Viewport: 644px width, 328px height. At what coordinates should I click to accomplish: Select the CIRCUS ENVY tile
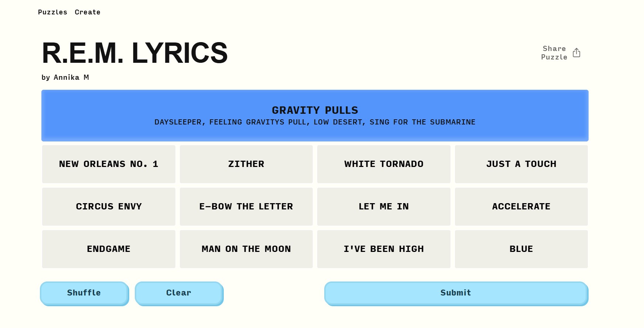click(109, 206)
